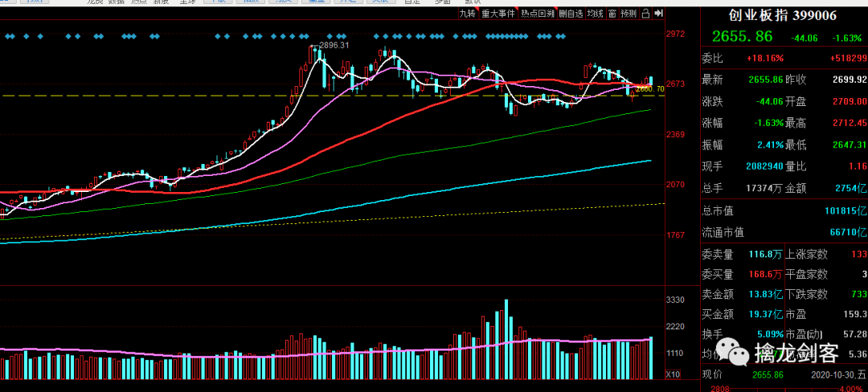Toggle the 九转 indicator
The height and width of the screenshot is (392, 868).
467,14
